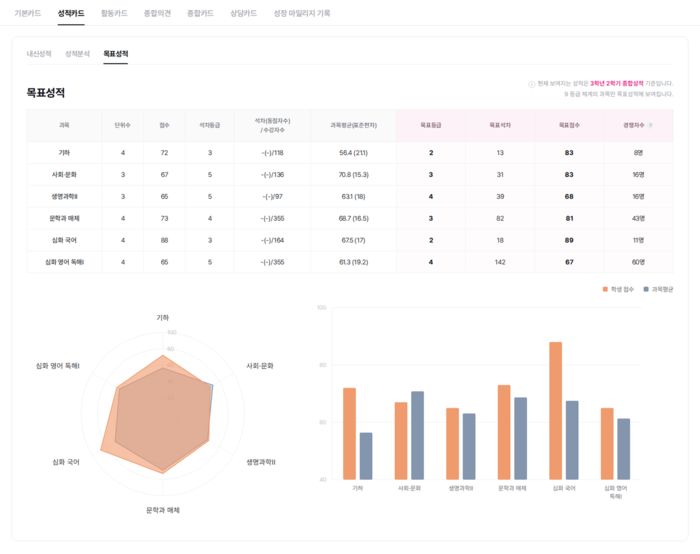This screenshot has height=554, width=700.
Task: Go to the 종합카드 tab
Action: [200, 13]
